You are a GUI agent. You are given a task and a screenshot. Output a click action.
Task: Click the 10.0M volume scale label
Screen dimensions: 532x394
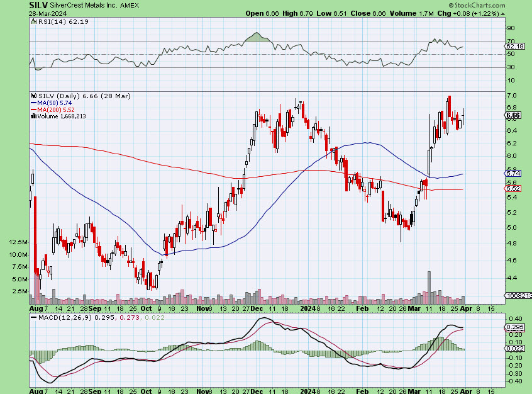[x=18, y=254]
